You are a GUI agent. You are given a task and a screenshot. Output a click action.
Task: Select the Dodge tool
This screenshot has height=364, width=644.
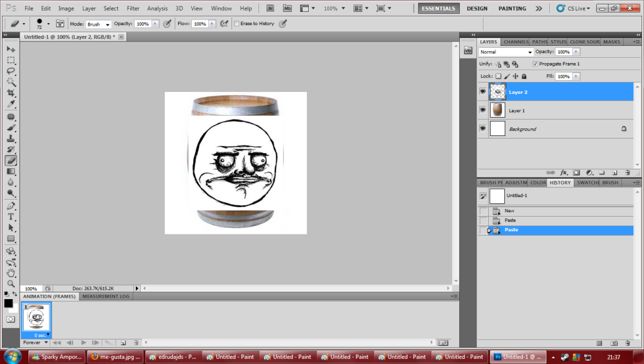click(11, 193)
